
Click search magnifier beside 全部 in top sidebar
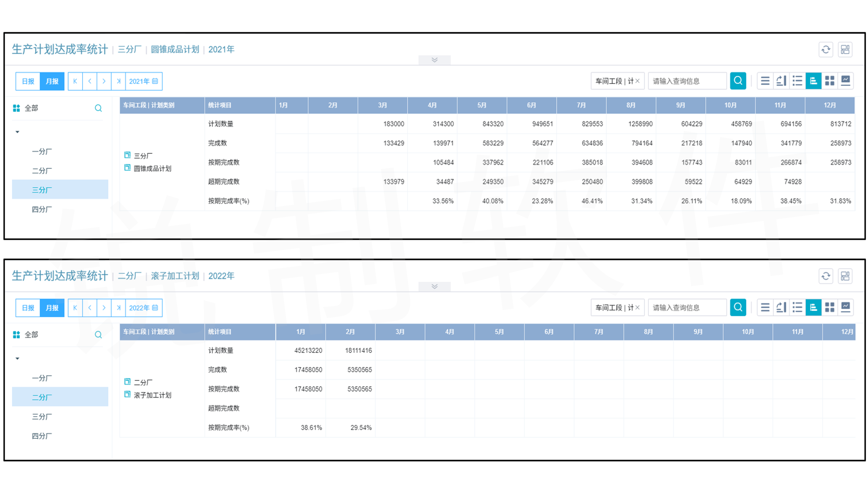(x=98, y=108)
